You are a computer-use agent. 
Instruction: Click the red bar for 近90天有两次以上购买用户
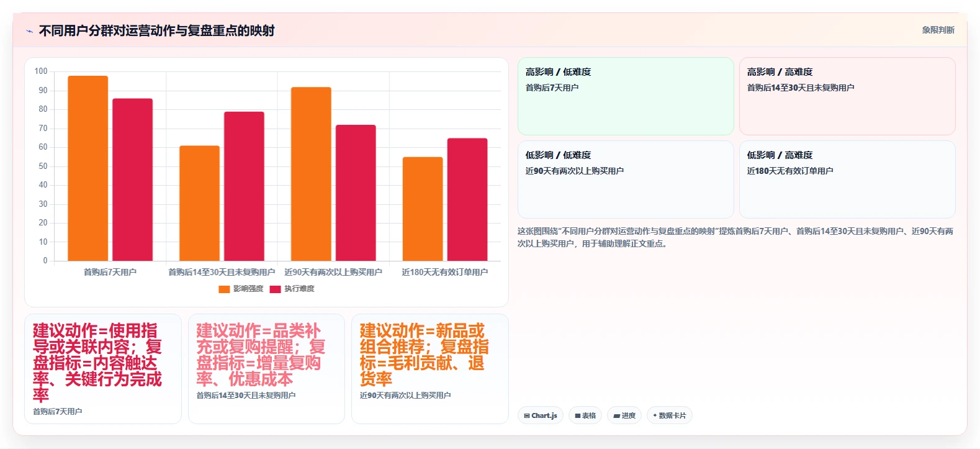(x=356, y=193)
